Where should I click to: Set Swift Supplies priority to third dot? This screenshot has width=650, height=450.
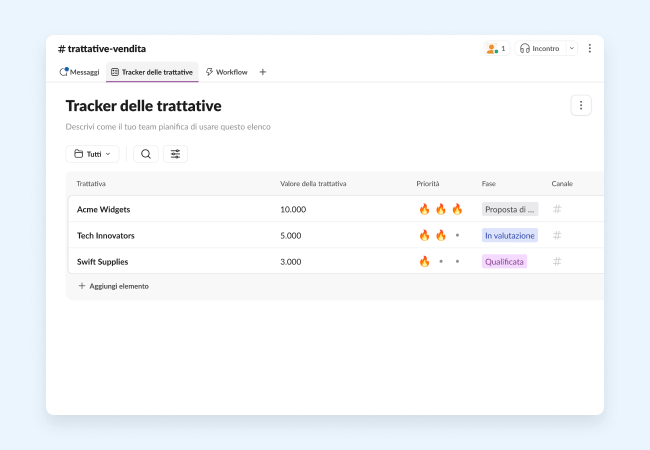[457, 261]
